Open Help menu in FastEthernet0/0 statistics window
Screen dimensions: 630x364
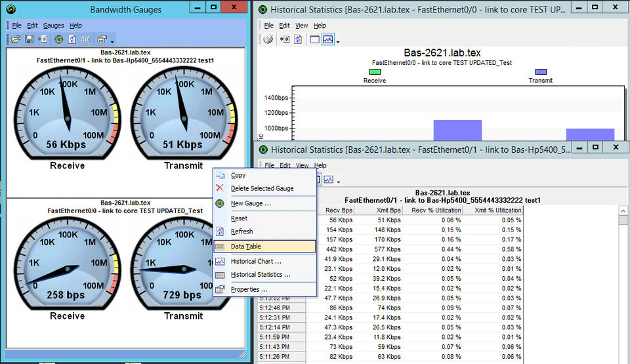coord(320,26)
